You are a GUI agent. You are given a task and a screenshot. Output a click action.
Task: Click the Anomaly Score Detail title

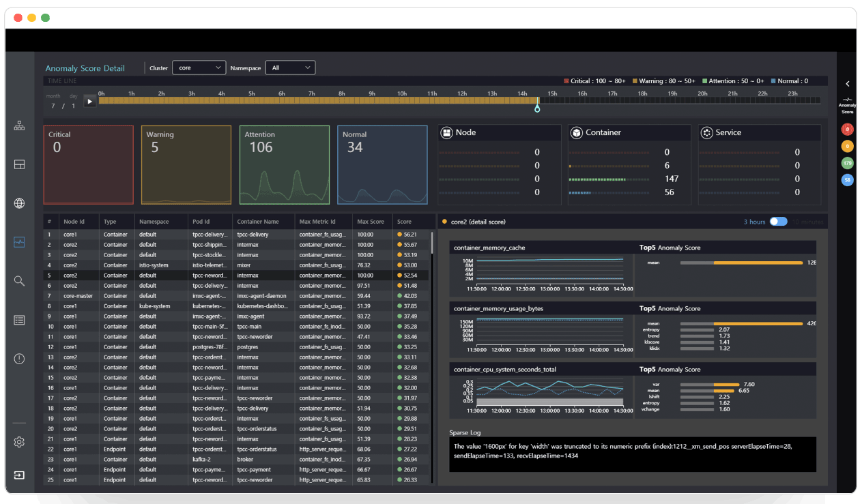point(85,68)
